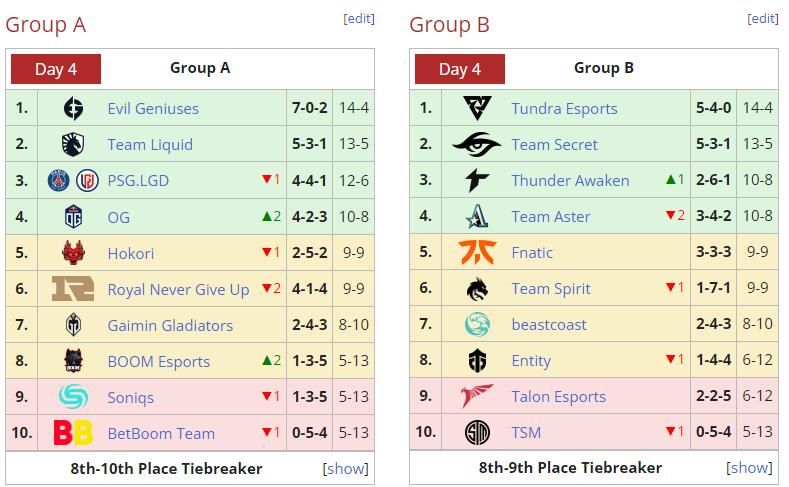This screenshot has height=487, width=789.
Task: Click the Team Secret logo icon
Action: tap(477, 145)
